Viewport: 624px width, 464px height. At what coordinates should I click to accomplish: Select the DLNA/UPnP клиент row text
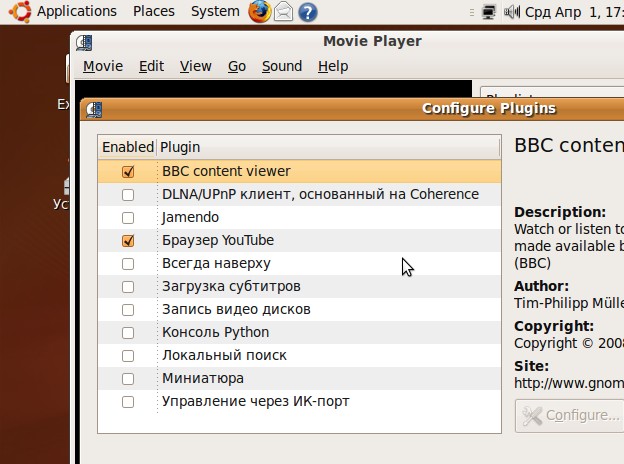(x=320, y=194)
